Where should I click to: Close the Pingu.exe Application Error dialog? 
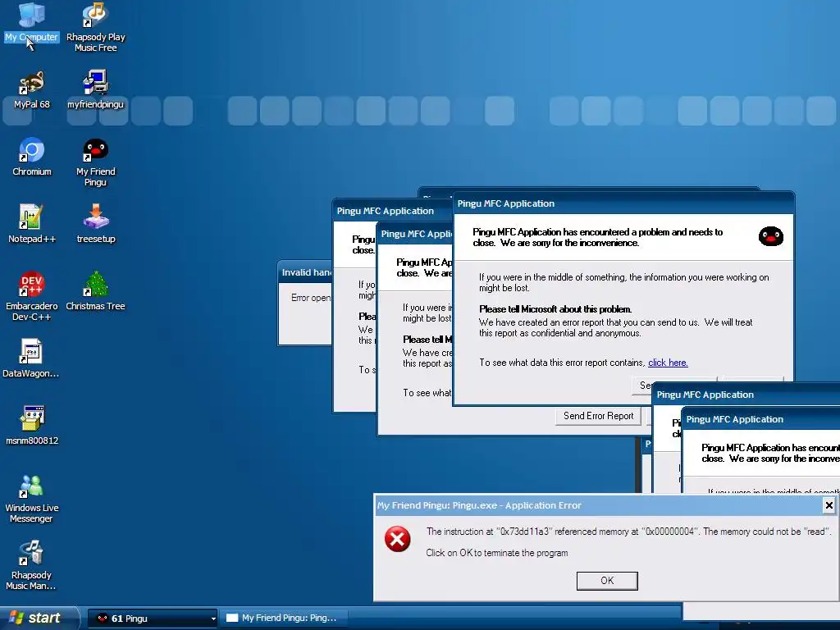[x=829, y=505]
